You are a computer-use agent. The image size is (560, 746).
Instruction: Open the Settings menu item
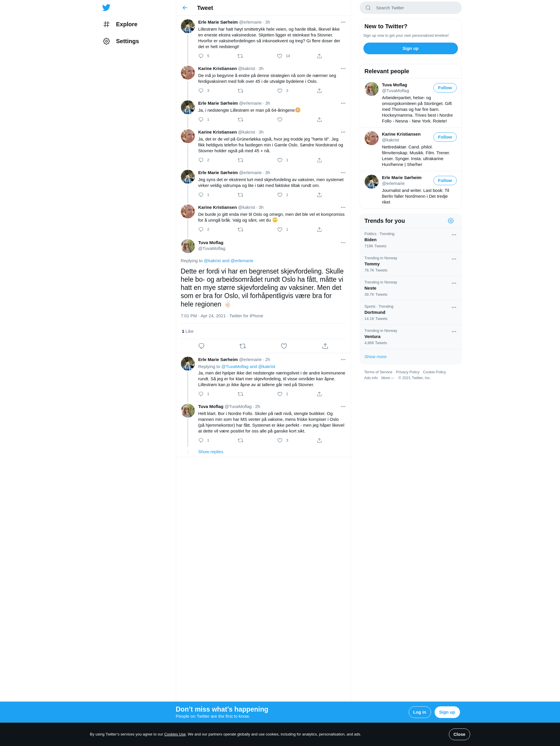pos(121,41)
